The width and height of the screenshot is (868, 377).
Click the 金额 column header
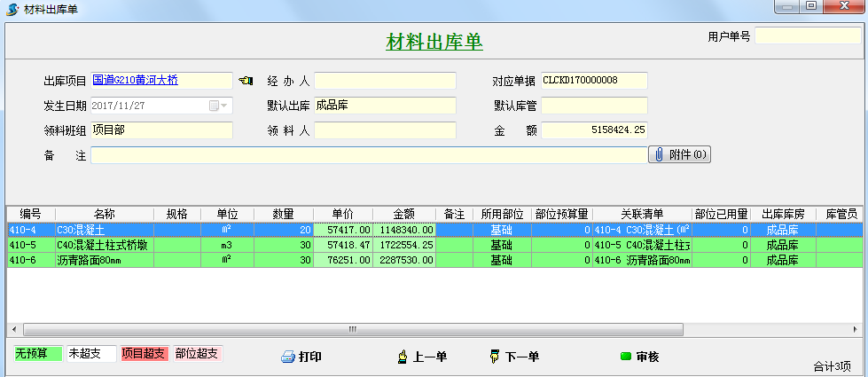[403, 214]
